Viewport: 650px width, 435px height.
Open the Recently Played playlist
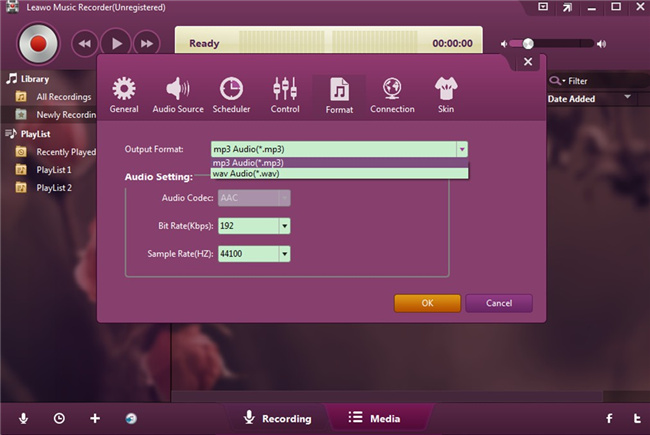pos(55,152)
